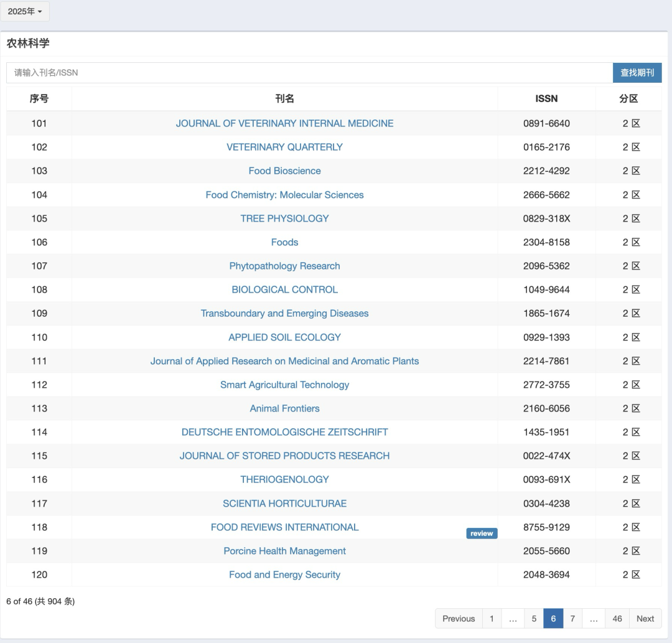Click the '6 of 46 (共 904 条)' count text

[40, 601]
